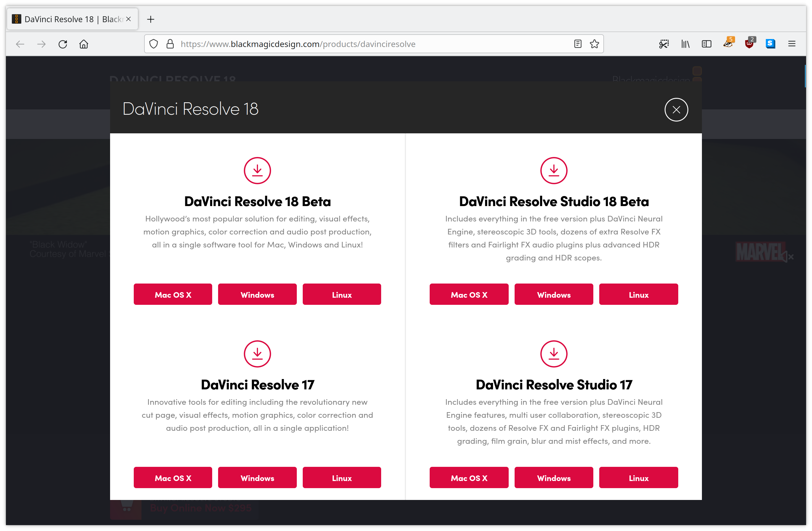
Task: Download Resolve Studio 17 for Windows
Action: (x=554, y=478)
